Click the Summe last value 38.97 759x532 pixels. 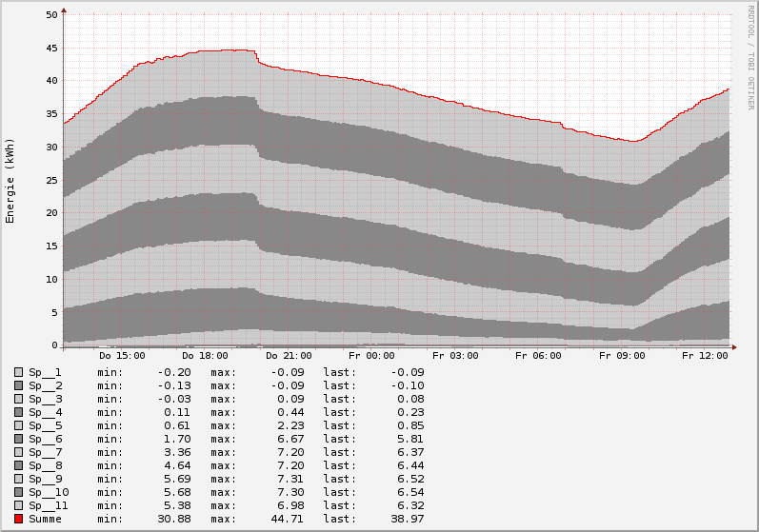[x=407, y=519]
